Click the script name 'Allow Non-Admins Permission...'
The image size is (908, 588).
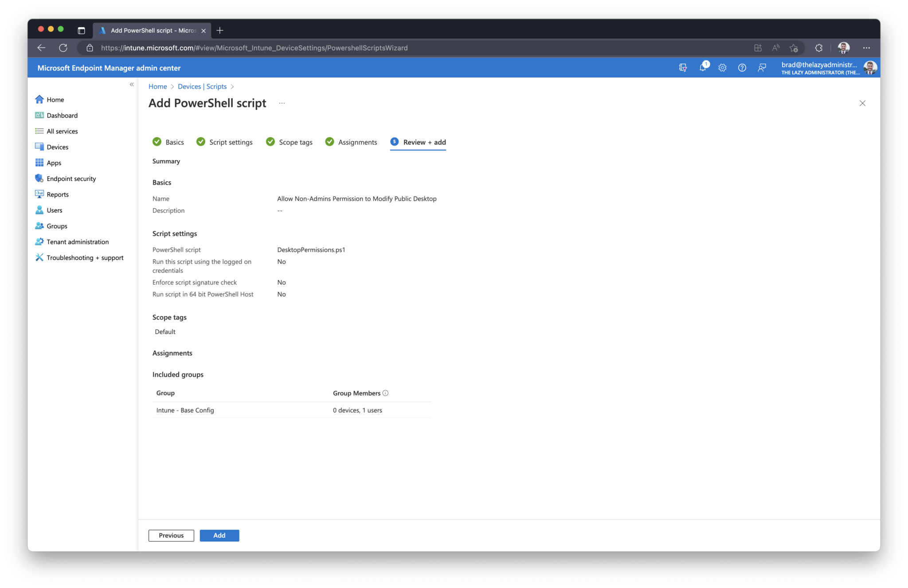(x=357, y=199)
